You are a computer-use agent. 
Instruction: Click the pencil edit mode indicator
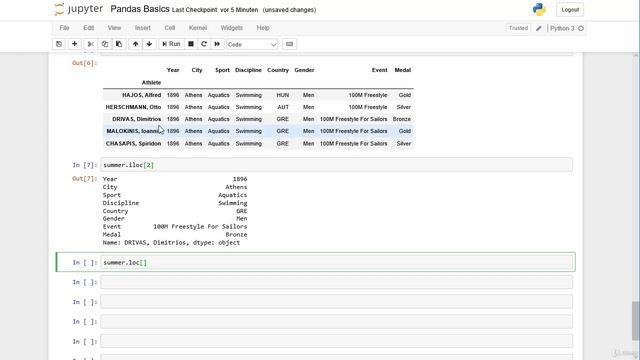pos(539,28)
